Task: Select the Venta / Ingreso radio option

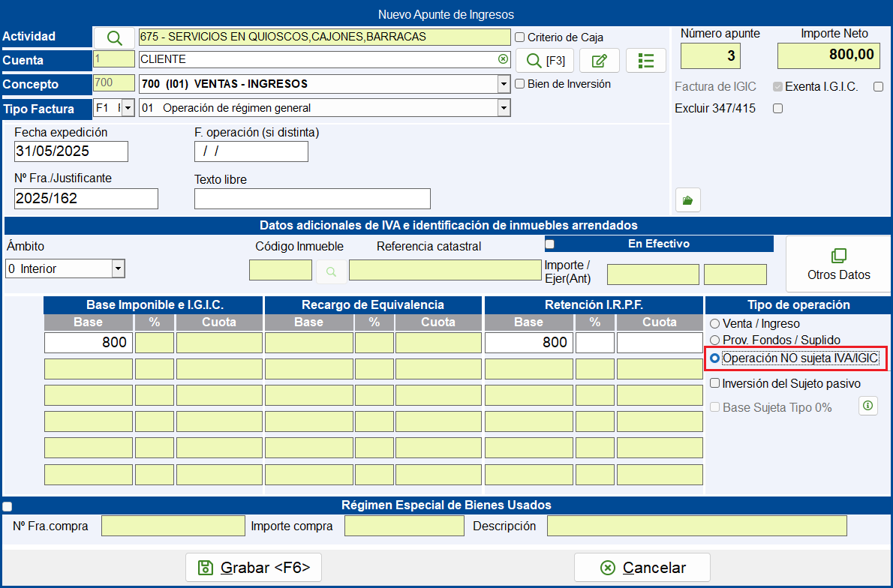Action: pos(714,324)
